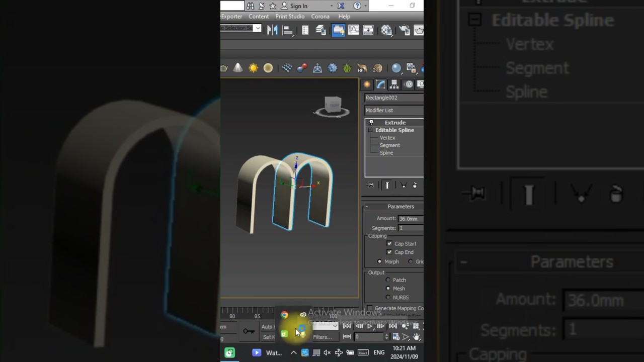Switch to the Motion panel tab
Image resolution: width=644 pixels, height=362 pixels.
click(x=409, y=84)
